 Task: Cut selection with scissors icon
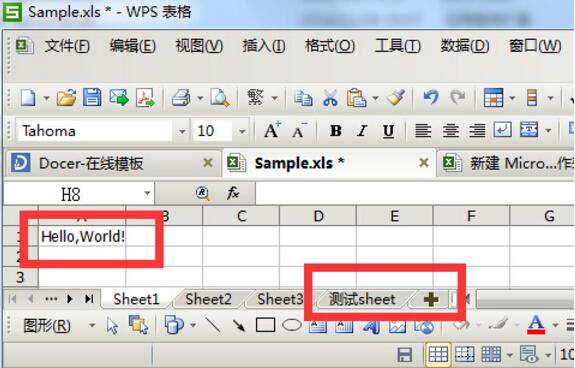330,98
